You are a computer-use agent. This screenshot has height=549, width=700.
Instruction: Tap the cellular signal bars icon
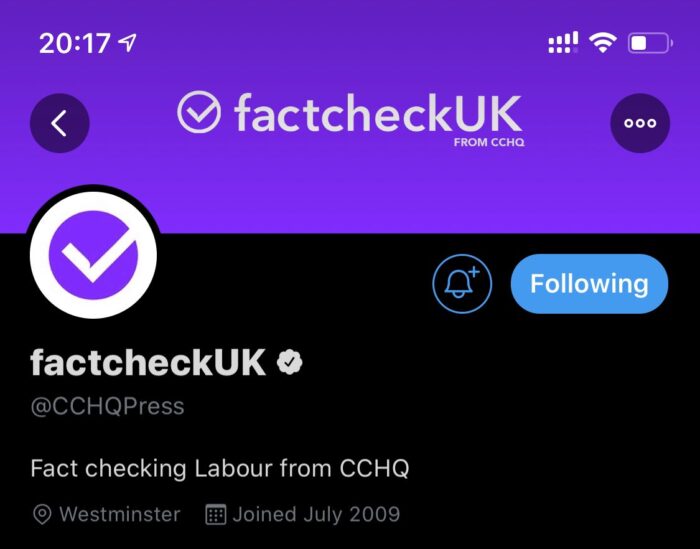(563, 42)
